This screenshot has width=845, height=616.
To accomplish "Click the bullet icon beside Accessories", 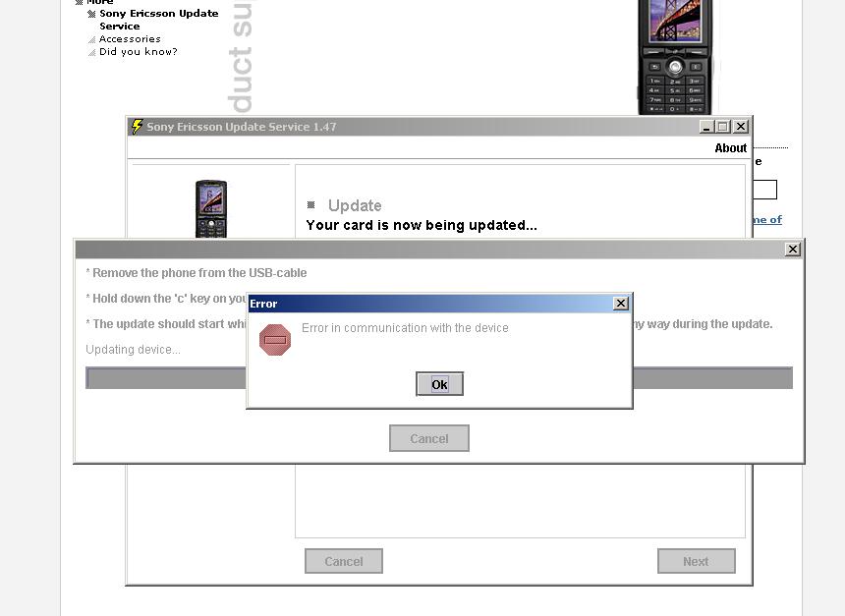I will click(x=91, y=40).
